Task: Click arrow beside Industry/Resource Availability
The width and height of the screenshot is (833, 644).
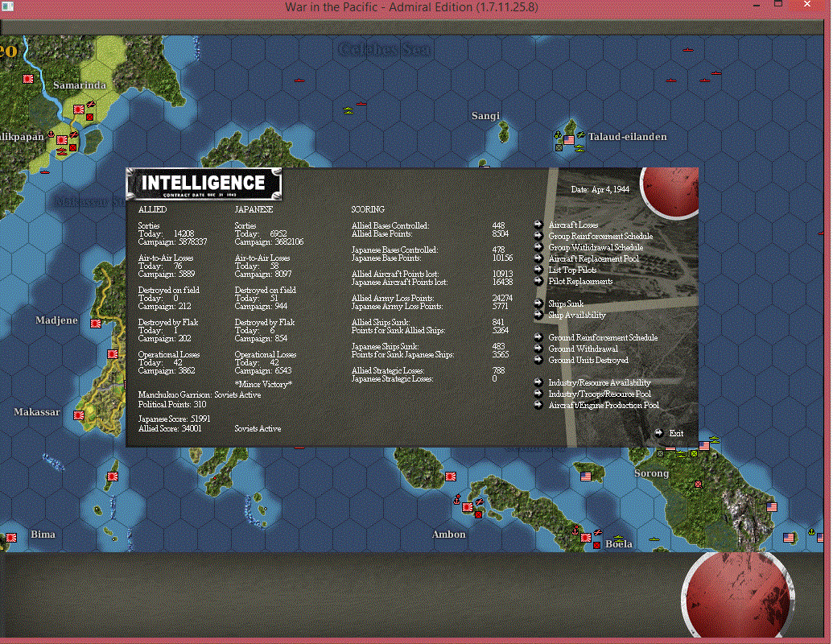Action: click(x=538, y=382)
